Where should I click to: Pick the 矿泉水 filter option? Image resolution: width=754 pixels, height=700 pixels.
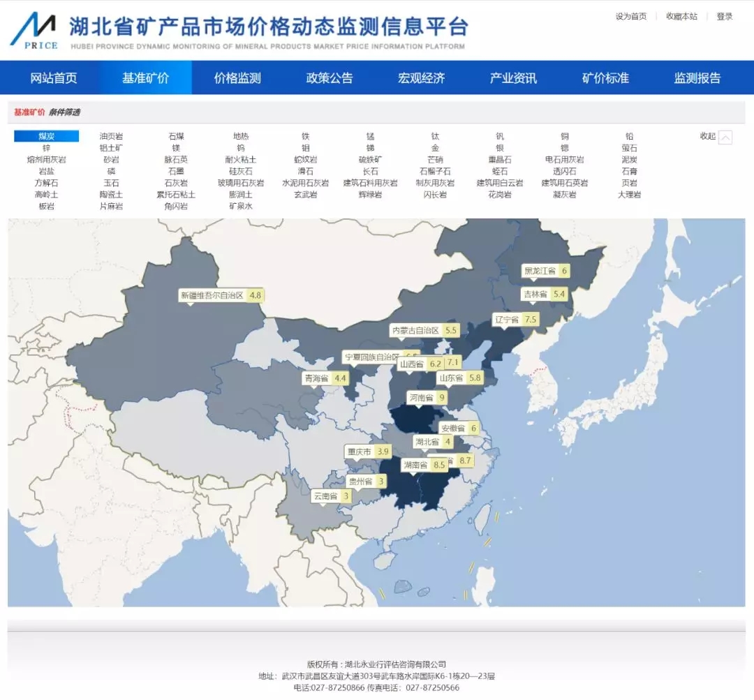pyautogui.click(x=241, y=207)
